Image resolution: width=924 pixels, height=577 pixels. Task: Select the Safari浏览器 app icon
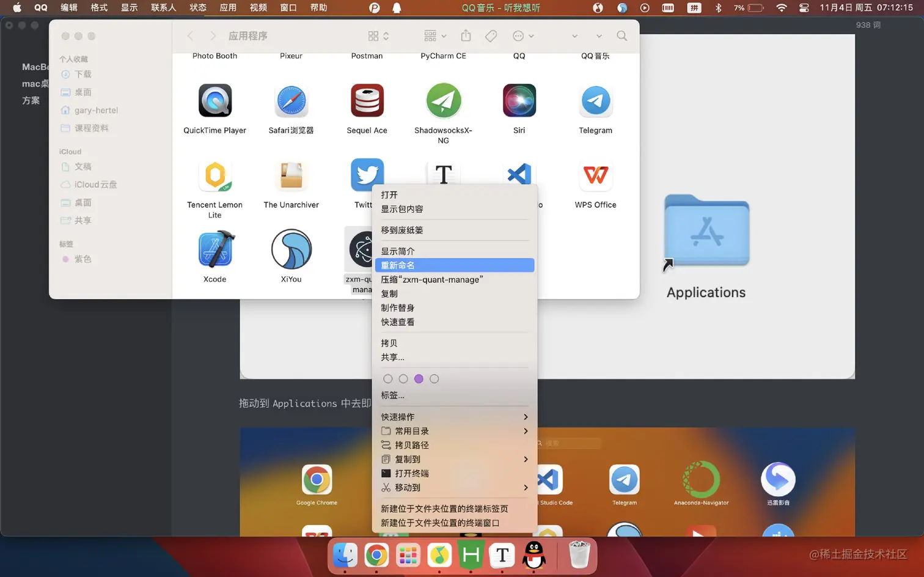click(291, 100)
